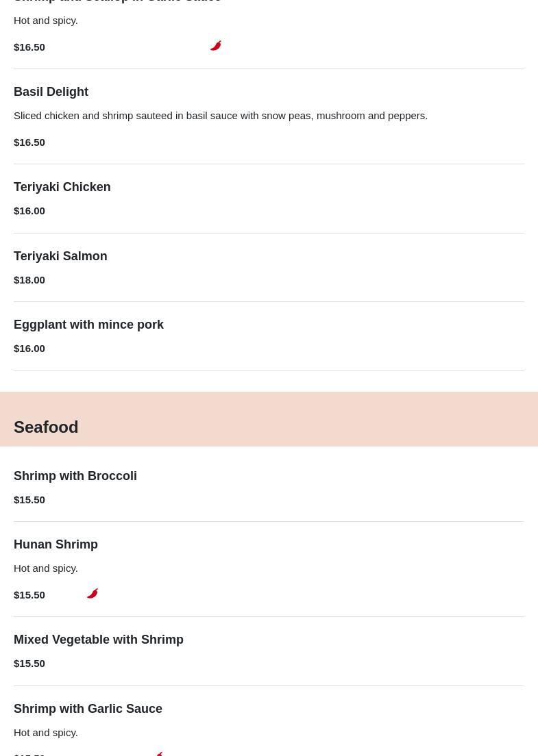Click the Basil Delight description text
The height and width of the screenshot is (756, 538).
pos(221,115)
